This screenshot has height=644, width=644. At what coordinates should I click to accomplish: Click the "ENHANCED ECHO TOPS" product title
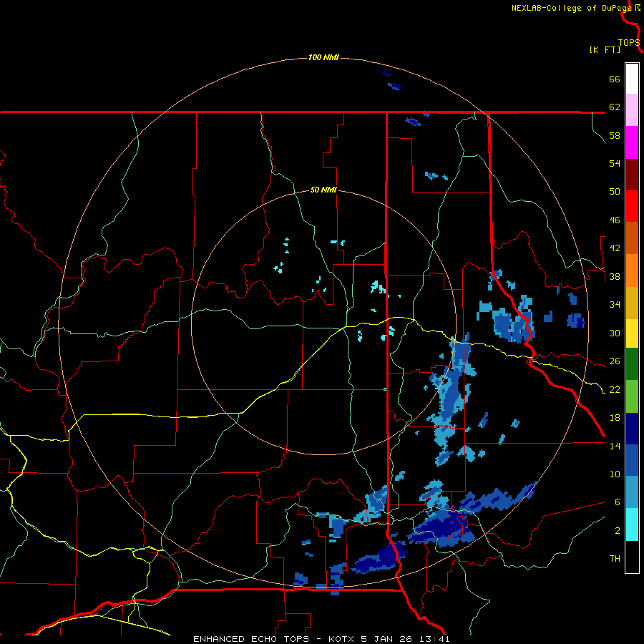(251, 639)
